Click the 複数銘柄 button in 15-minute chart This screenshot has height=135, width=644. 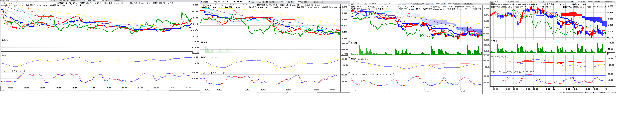(317, 2)
